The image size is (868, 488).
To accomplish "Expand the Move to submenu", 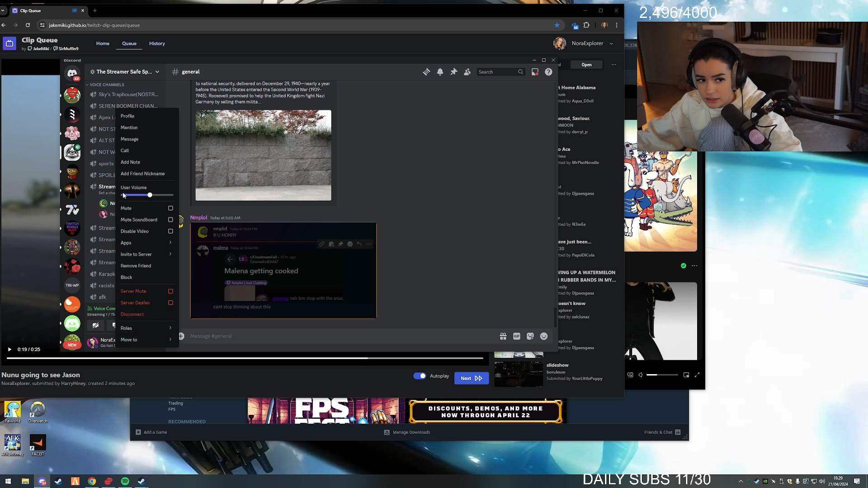I will click(x=146, y=340).
